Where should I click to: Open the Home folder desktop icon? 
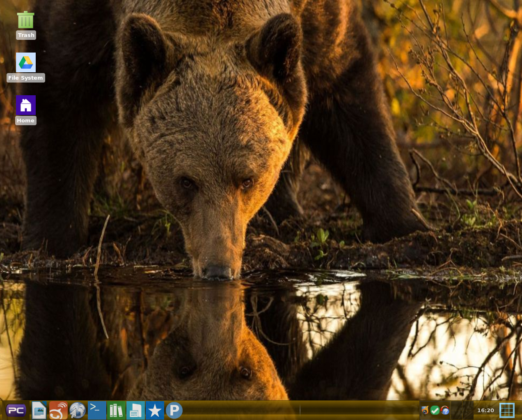(x=26, y=105)
